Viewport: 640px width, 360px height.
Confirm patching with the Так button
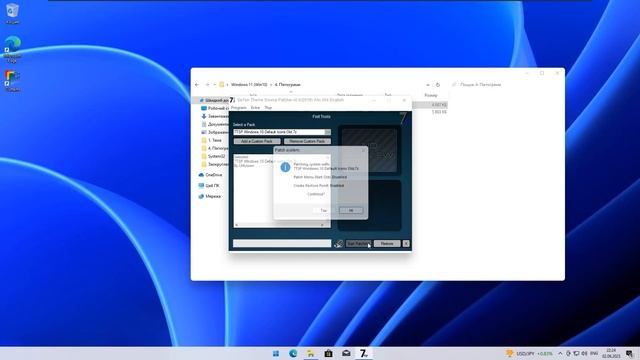324,211
